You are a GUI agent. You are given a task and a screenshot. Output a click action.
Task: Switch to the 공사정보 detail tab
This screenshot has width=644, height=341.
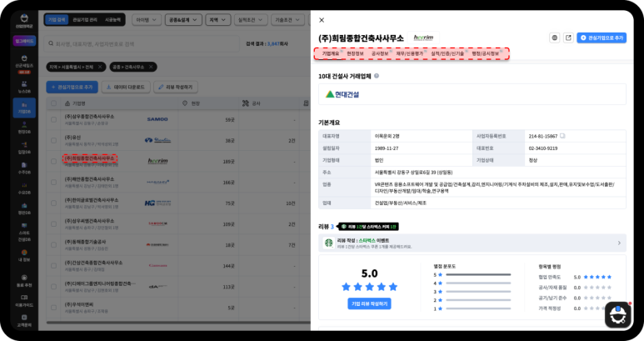[x=380, y=53]
